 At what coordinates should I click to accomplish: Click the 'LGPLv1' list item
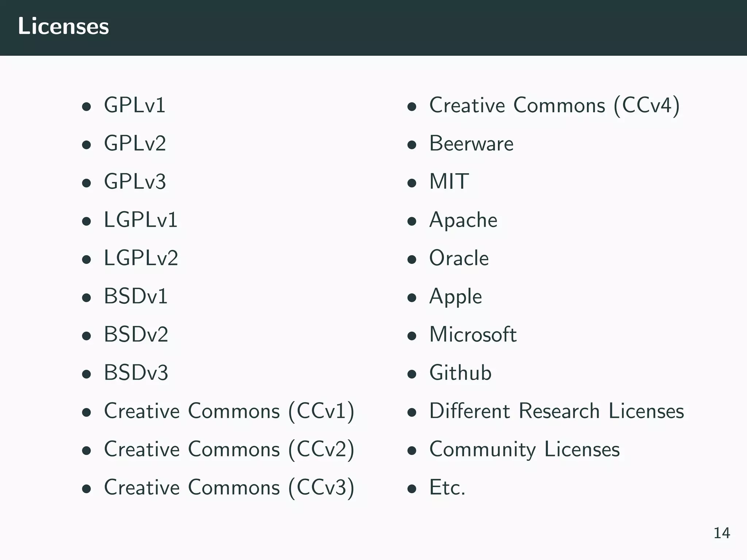[x=141, y=220]
